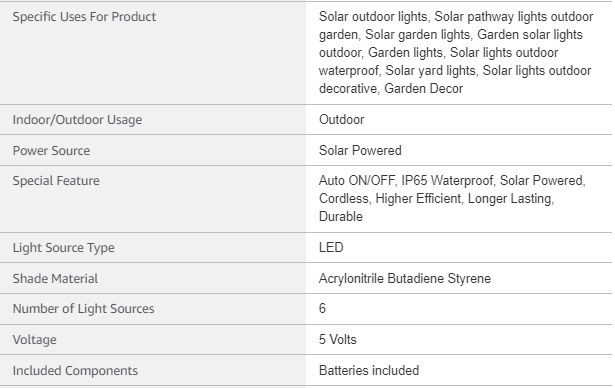Click the word Durable in Special Feature
Viewport: 615px width, 388px height.
tap(341, 217)
